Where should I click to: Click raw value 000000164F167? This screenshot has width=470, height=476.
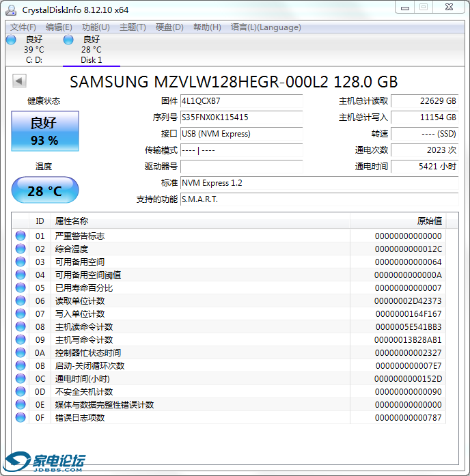click(409, 314)
